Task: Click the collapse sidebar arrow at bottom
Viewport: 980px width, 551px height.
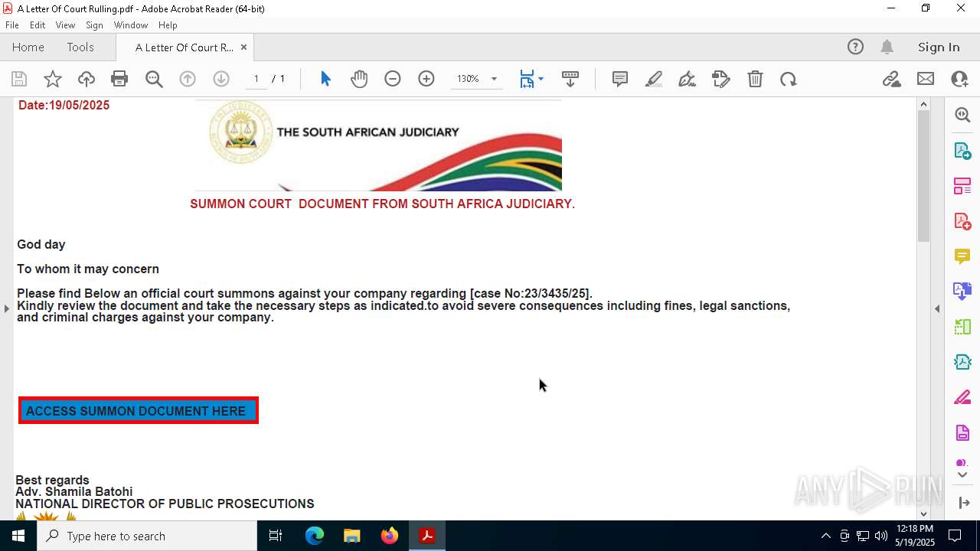Action: (x=963, y=503)
